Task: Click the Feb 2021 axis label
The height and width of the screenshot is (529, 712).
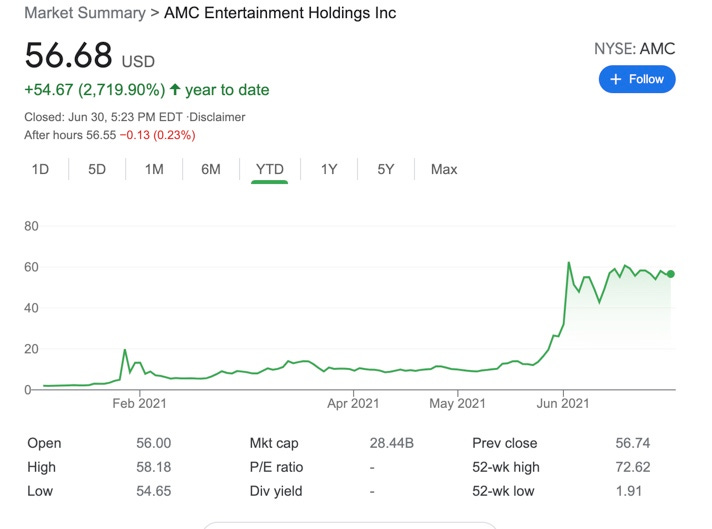Action: (x=139, y=403)
